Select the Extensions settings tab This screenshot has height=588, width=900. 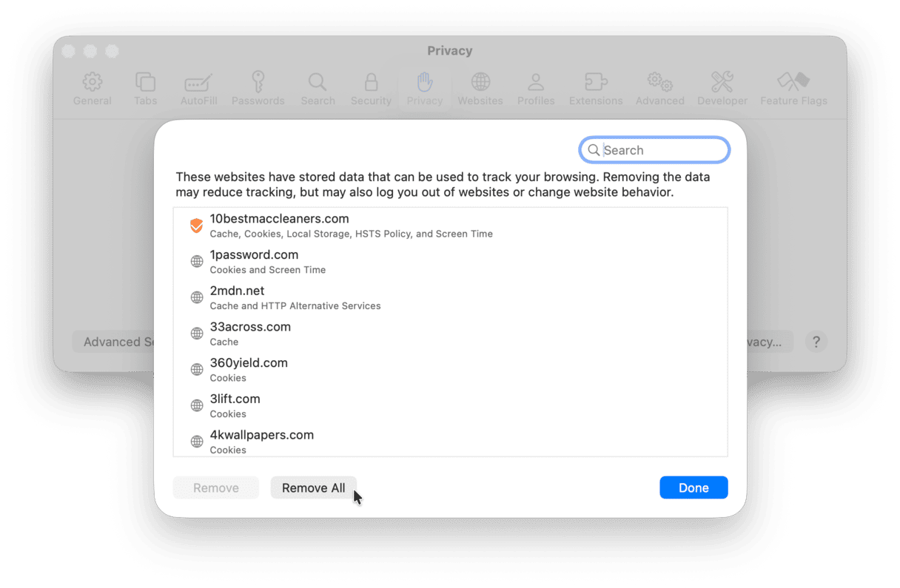coord(596,89)
